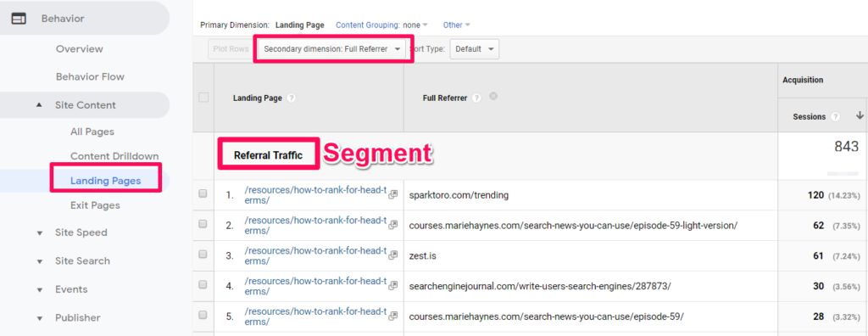
Task: Check the box for the sparktoro.com/trending row
Action: (x=203, y=193)
